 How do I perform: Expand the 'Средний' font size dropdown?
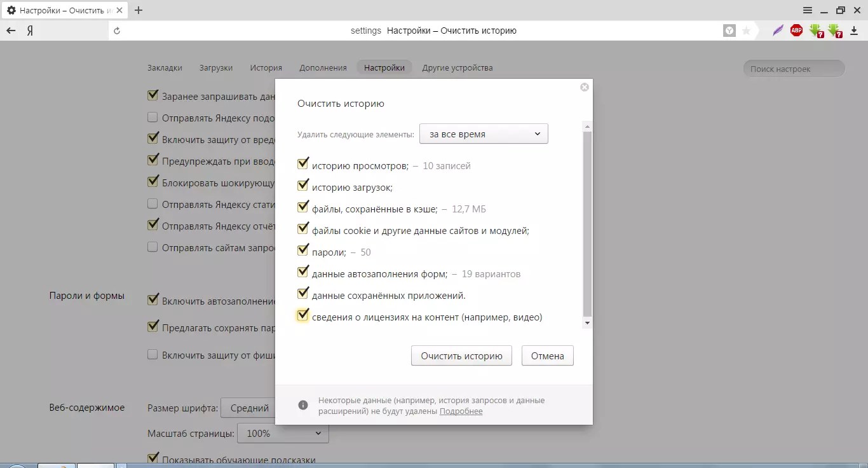(249, 408)
